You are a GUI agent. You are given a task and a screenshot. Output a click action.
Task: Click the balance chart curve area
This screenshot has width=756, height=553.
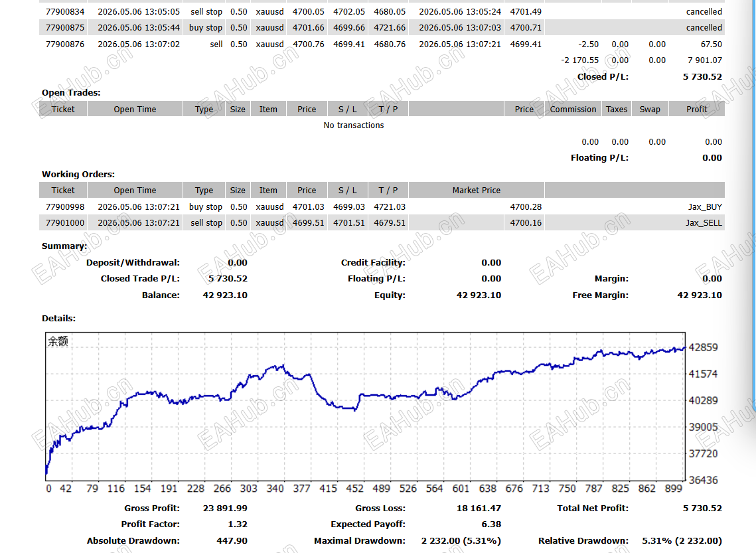(365, 406)
